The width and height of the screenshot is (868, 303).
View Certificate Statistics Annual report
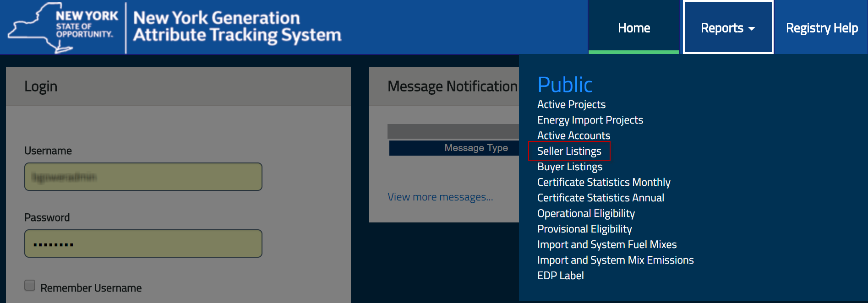pos(601,198)
